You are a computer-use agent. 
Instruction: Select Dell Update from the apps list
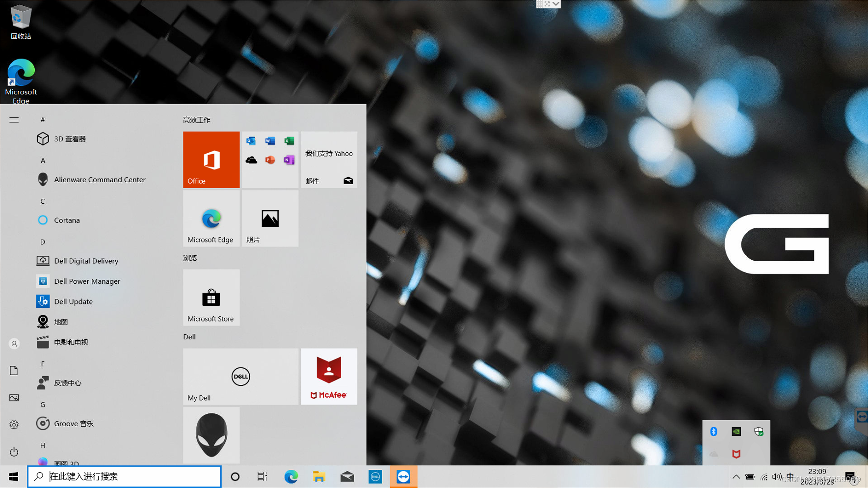[73, 301]
